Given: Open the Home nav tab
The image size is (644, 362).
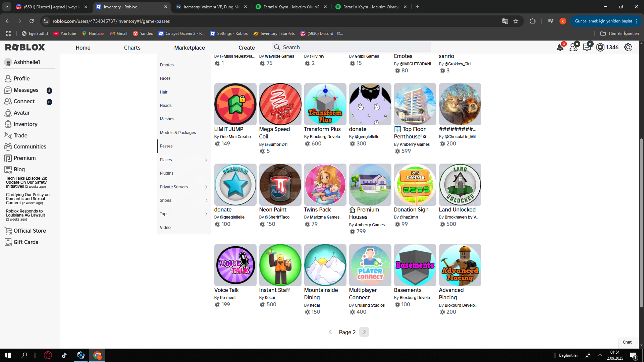Looking at the screenshot, I should click(x=83, y=48).
